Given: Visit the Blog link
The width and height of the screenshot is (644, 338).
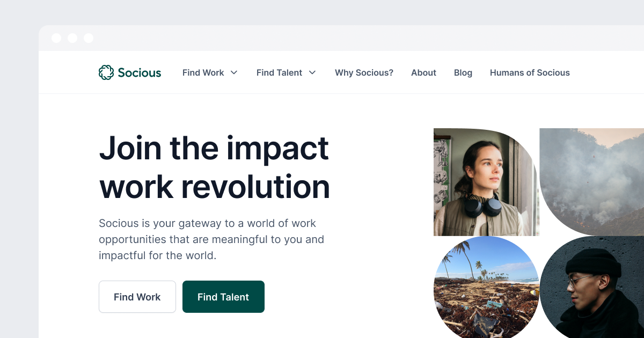Looking at the screenshot, I should (463, 72).
